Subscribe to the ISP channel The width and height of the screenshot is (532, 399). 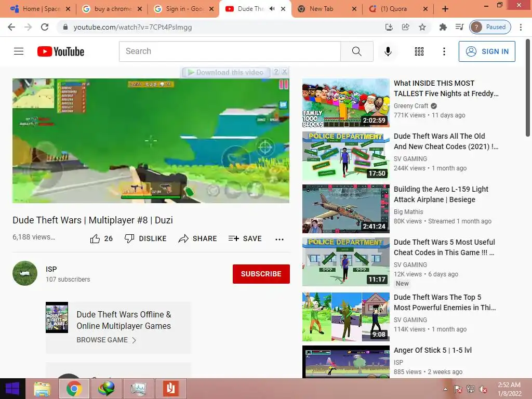261,274
